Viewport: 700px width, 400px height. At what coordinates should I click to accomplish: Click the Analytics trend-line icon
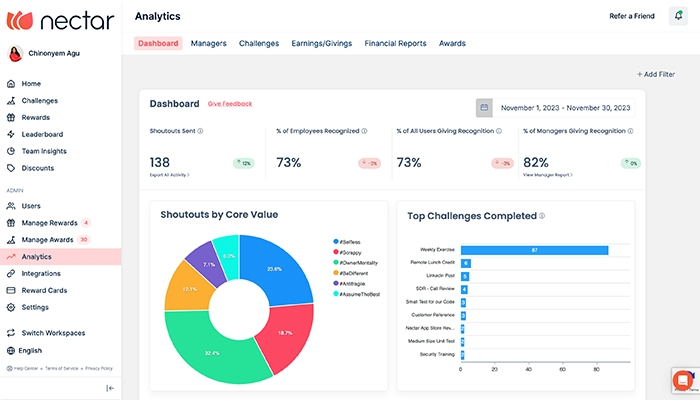pos(11,257)
